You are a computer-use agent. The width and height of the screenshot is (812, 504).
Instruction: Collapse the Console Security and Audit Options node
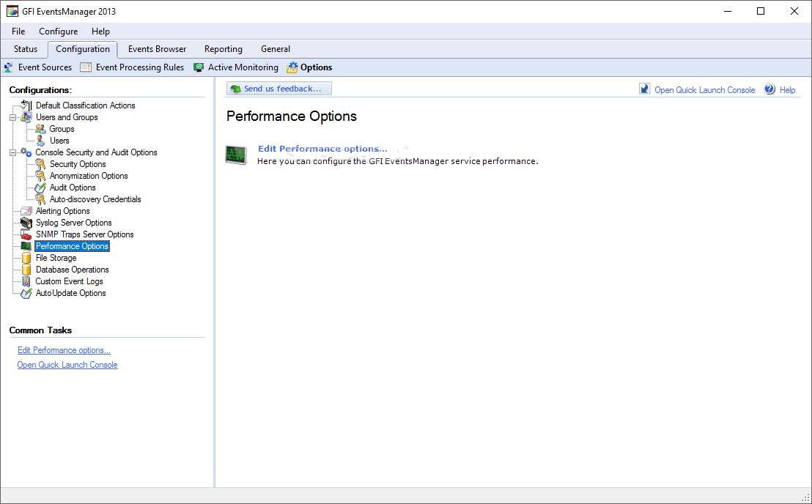[x=13, y=152]
